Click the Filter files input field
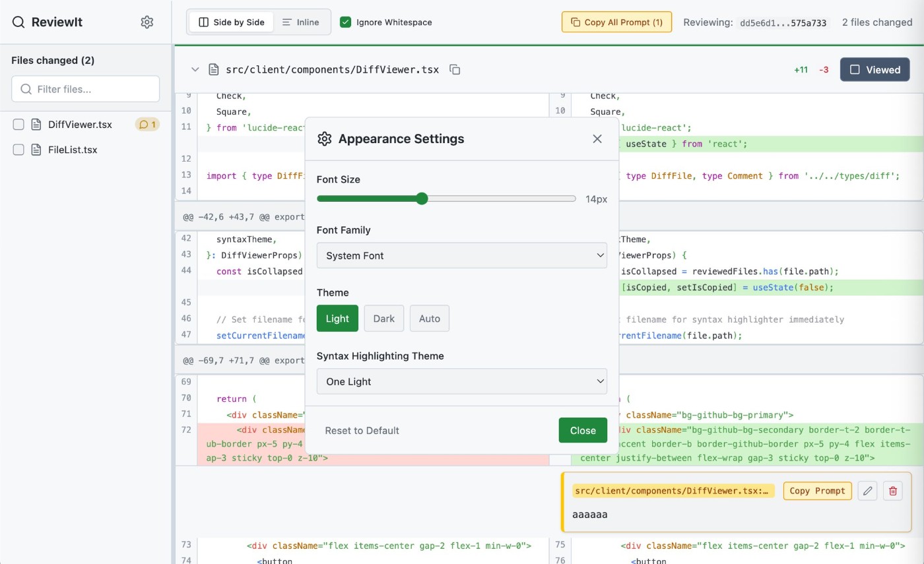Image resolution: width=924 pixels, height=564 pixels. click(85, 89)
